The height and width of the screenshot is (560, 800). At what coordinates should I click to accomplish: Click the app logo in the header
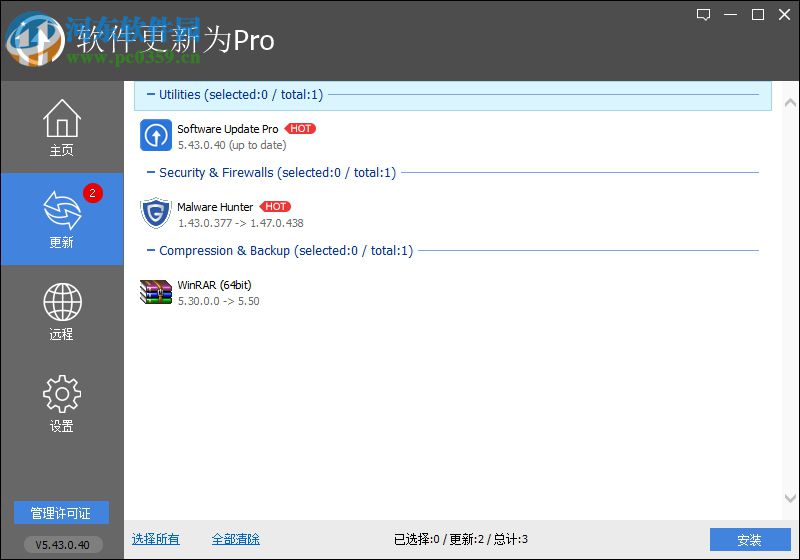pos(35,40)
